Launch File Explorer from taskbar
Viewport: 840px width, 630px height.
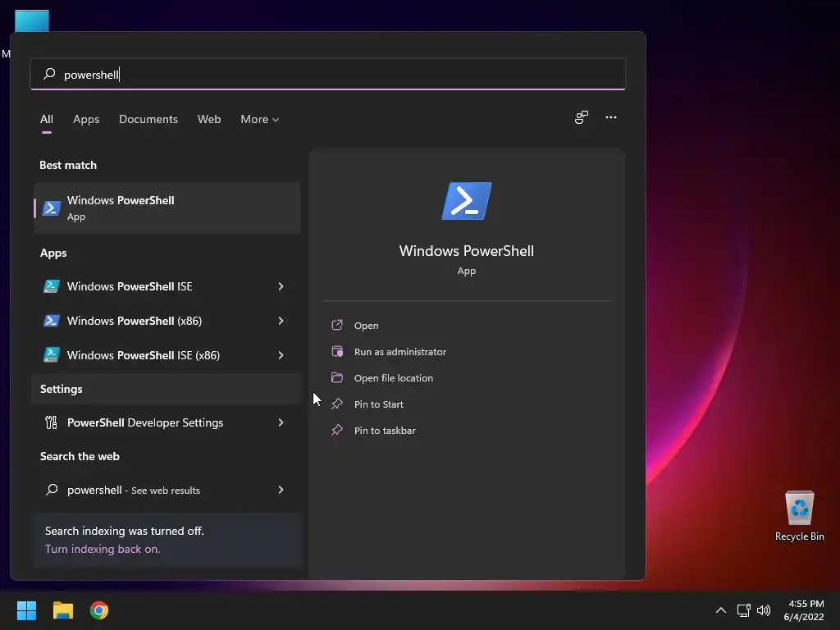(62, 610)
